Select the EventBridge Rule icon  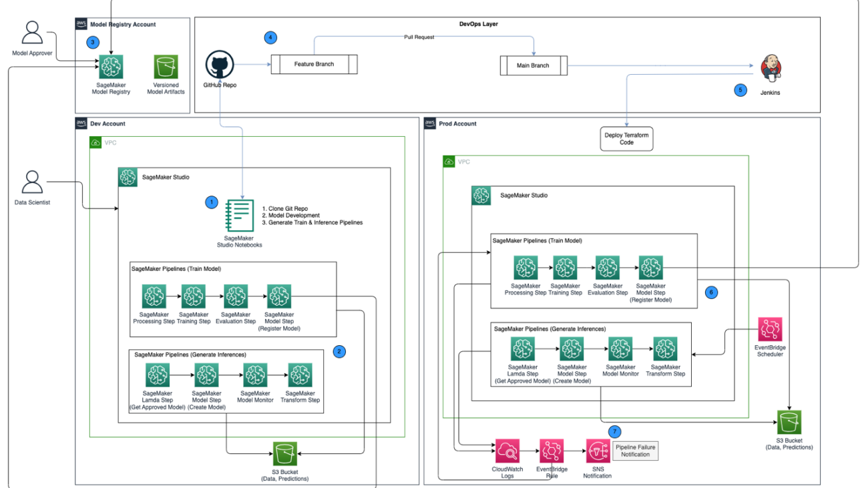pyautogui.click(x=552, y=452)
